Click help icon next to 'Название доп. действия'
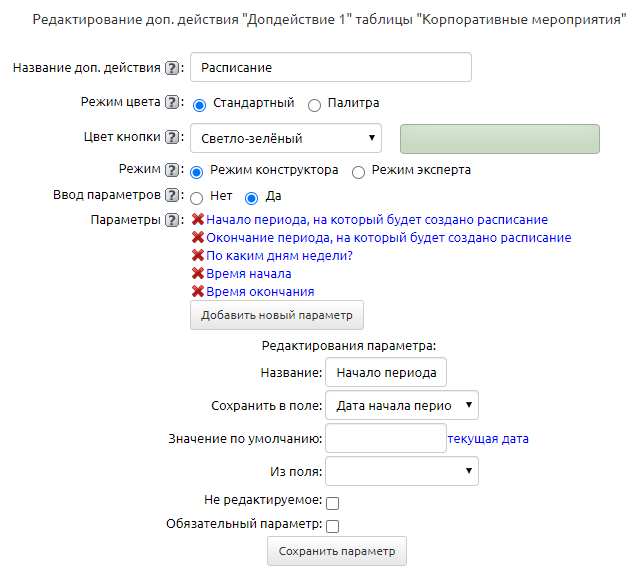Image resolution: width=634 pixels, height=571 pixels. pos(172,68)
